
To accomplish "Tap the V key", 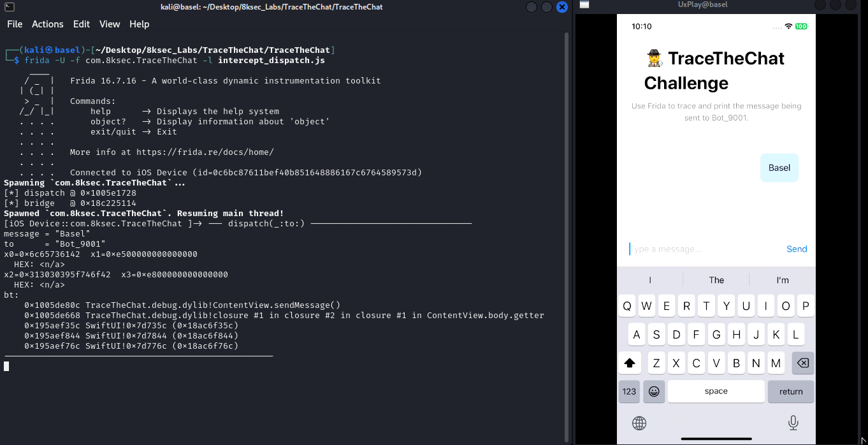I will click(x=716, y=363).
